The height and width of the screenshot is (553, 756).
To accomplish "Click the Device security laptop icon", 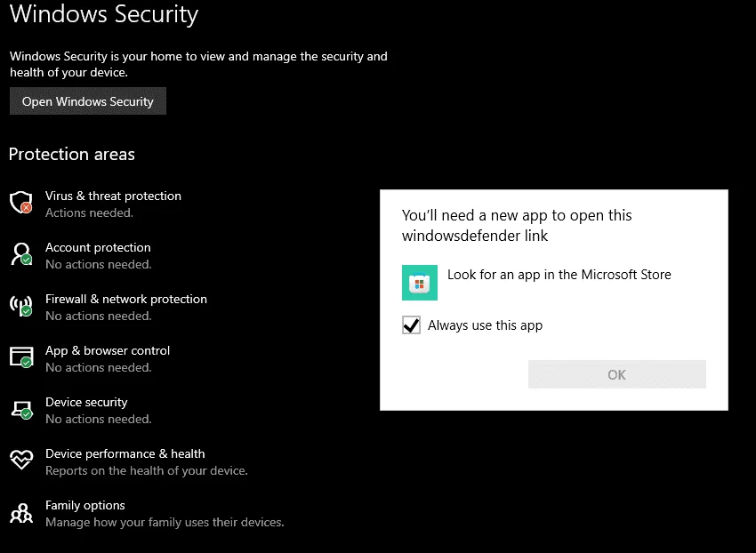I will [22, 409].
